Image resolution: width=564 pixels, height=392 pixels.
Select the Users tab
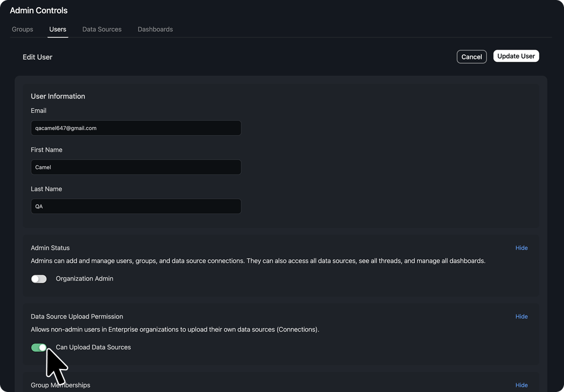point(58,30)
